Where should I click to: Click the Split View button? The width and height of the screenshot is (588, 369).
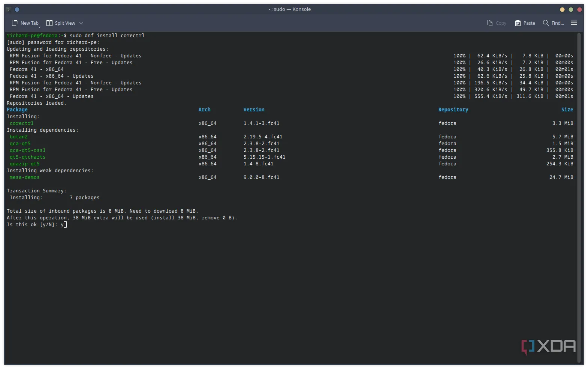(61, 23)
